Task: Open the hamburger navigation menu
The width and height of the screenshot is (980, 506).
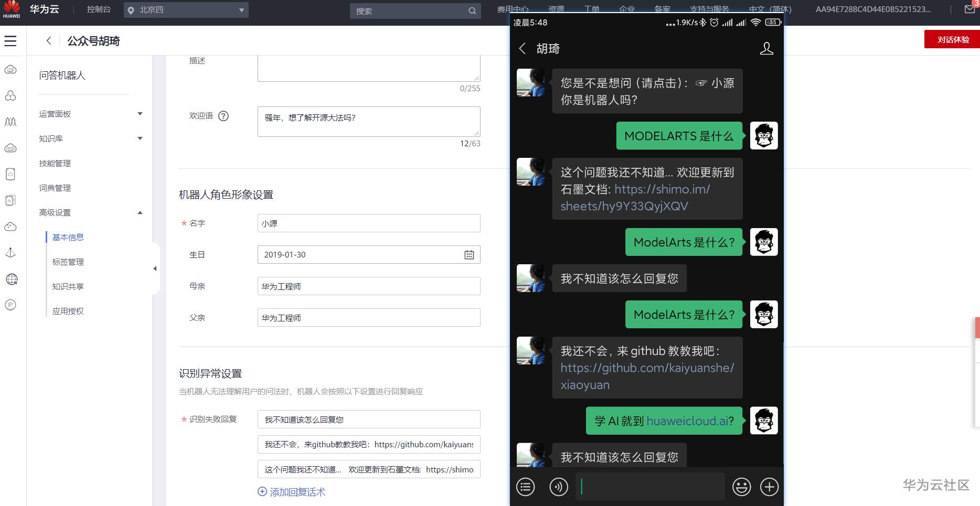Action: [10, 40]
